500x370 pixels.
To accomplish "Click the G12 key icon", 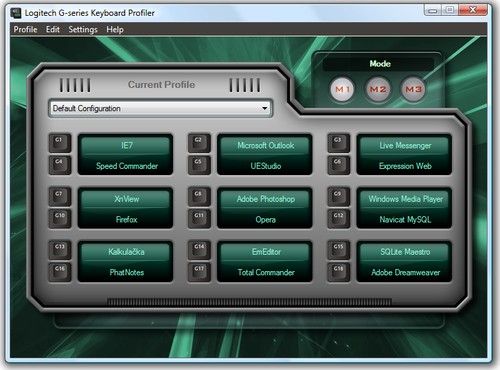I will (339, 218).
